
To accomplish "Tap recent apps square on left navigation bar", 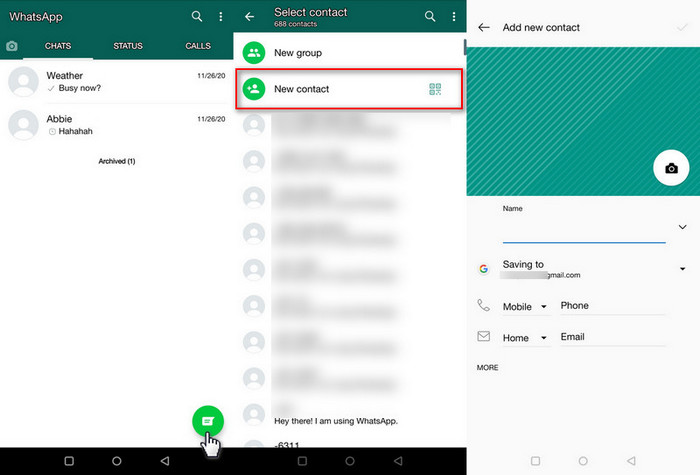I will point(69,461).
